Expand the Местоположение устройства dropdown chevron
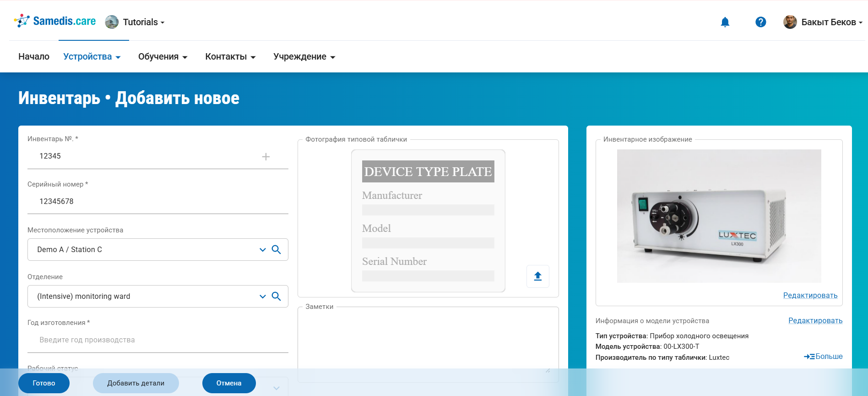 [262, 250]
